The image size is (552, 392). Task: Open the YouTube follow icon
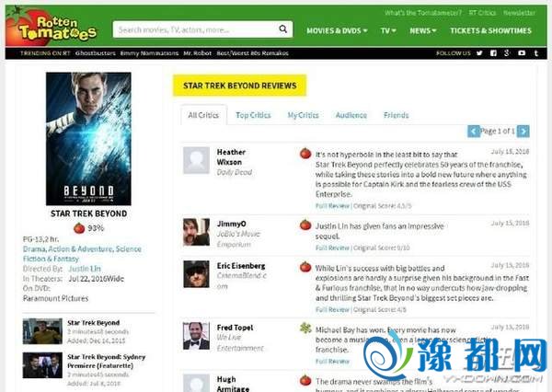tap(521, 52)
